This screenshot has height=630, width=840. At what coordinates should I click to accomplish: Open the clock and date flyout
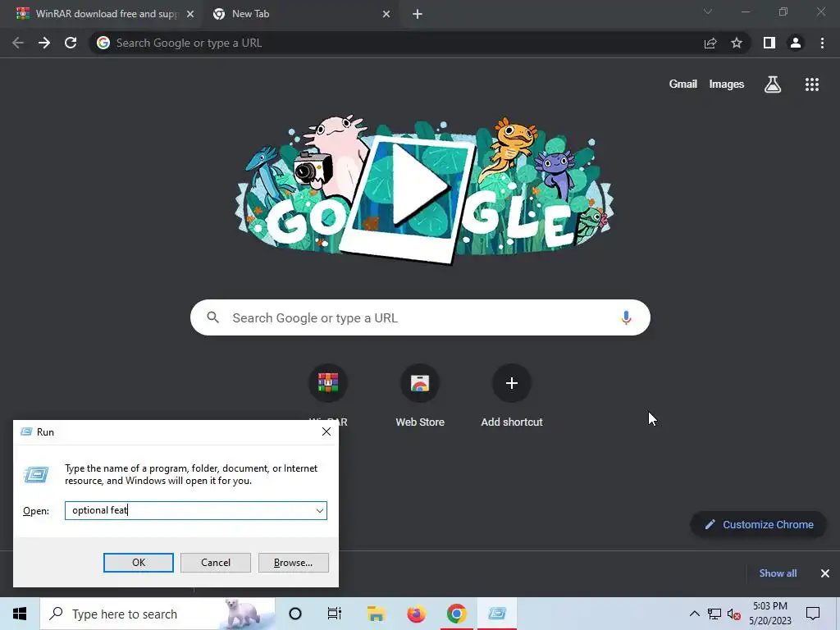pyautogui.click(x=770, y=614)
